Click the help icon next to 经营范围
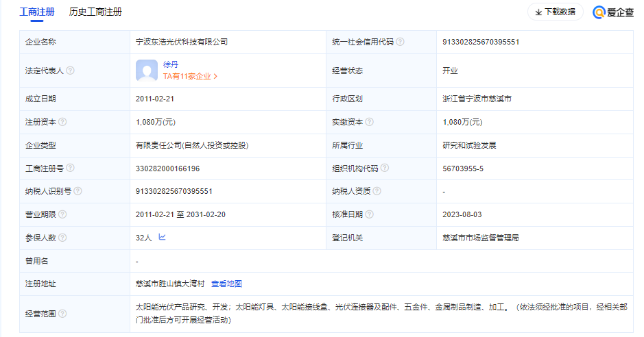The width and height of the screenshot is (644, 337). click(62, 314)
